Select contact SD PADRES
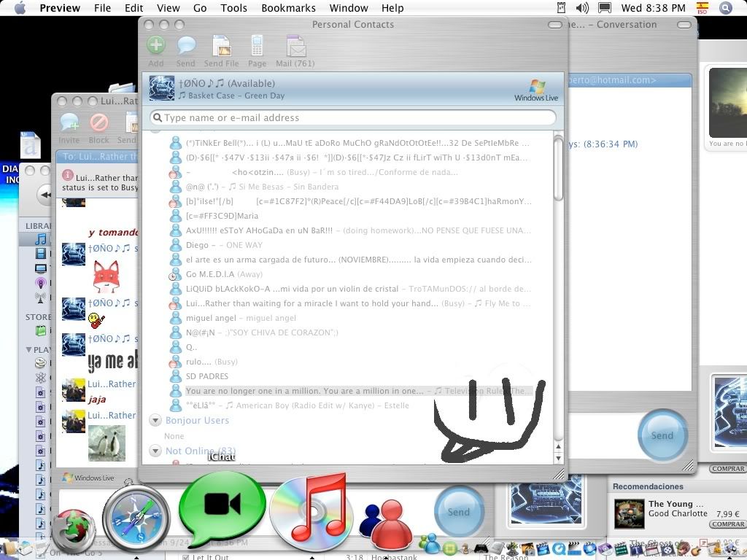The image size is (747, 560). [x=352, y=376]
